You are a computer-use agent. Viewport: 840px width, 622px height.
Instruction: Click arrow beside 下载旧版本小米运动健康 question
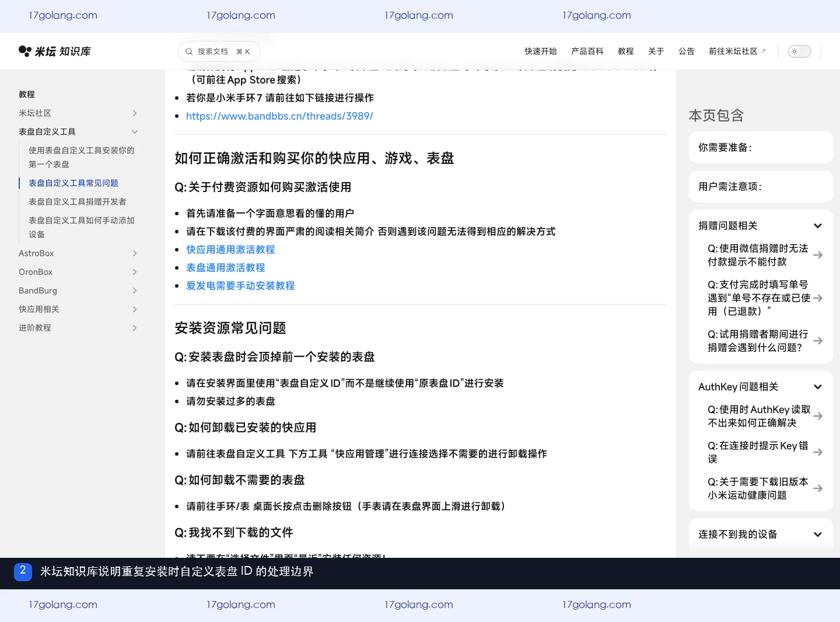[x=818, y=488]
